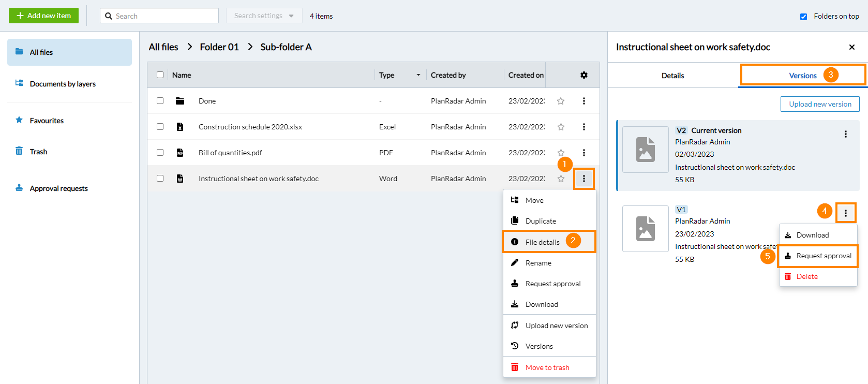Close the file details panel
This screenshot has width=868, height=384.
coord(852,47)
